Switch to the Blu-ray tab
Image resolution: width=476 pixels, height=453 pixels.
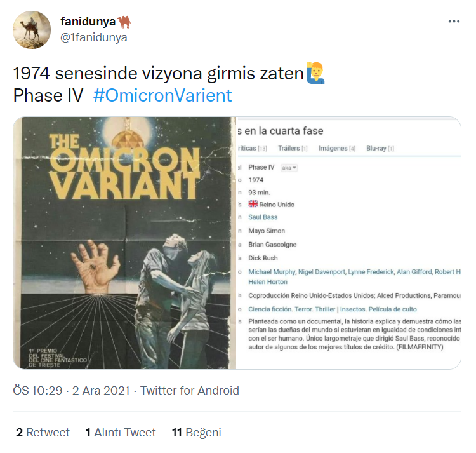coord(380,148)
